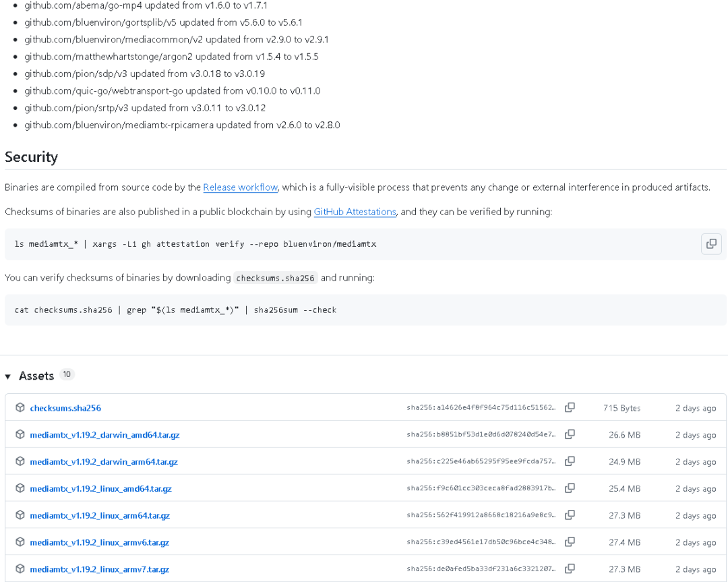The image size is (728, 582).
Task: Copy sha256 hash of checksums.sha256
Action: pos(570,407)
